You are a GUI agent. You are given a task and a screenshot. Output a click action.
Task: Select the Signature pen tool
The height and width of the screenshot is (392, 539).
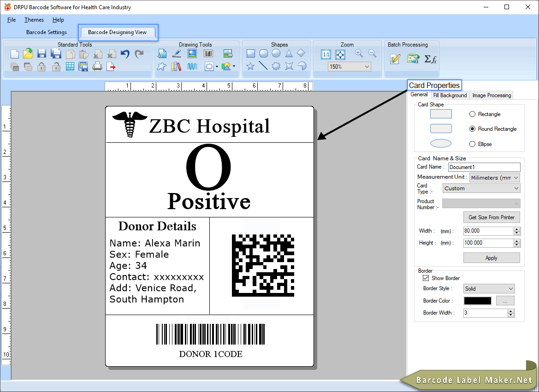[x=177, y=53]
